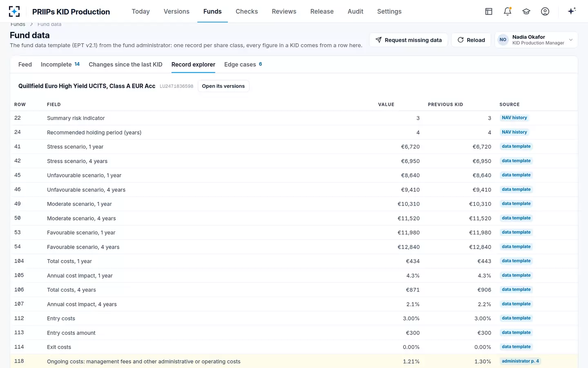Select the Funds menu item

(x=212, y=11)
